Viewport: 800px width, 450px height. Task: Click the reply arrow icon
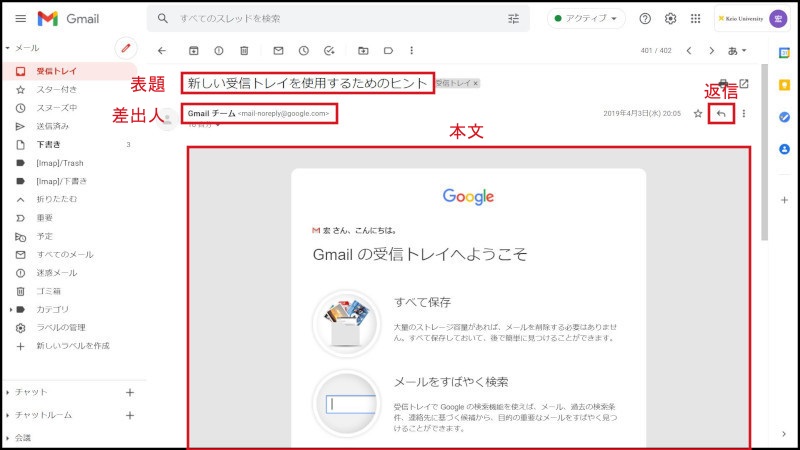click(719, 114)
